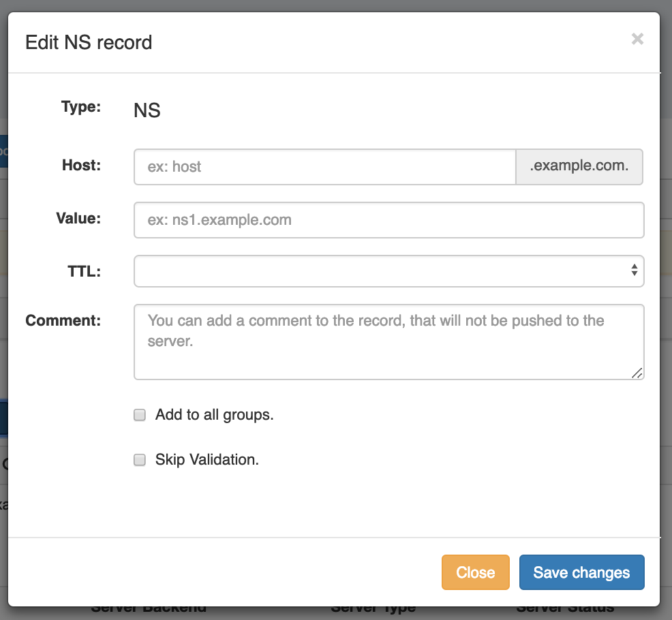The image size is (672, 620).
Task: Click the .example.com. domain suffix addon
Action: 579,167
